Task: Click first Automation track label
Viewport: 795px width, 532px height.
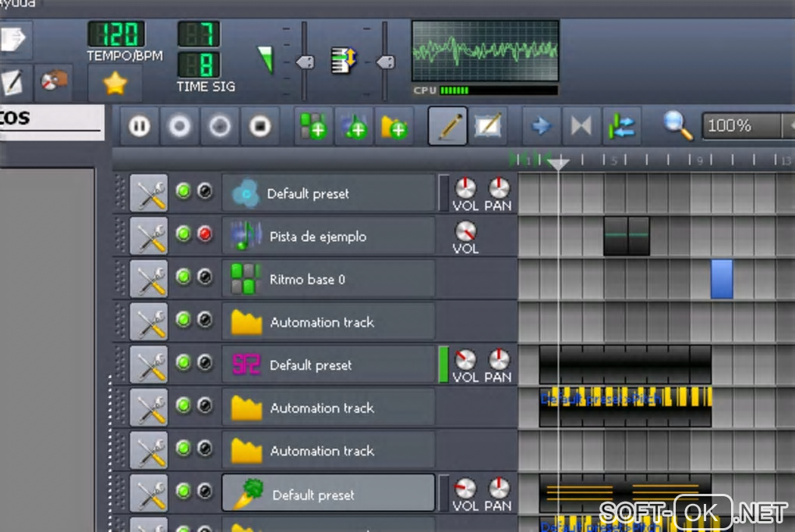Action: tap(322, 322)
